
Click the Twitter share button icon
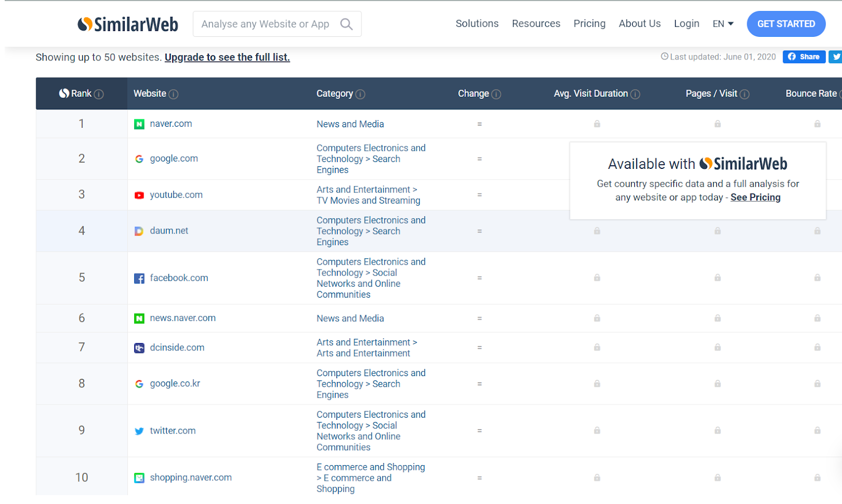[x=836, y=57]
